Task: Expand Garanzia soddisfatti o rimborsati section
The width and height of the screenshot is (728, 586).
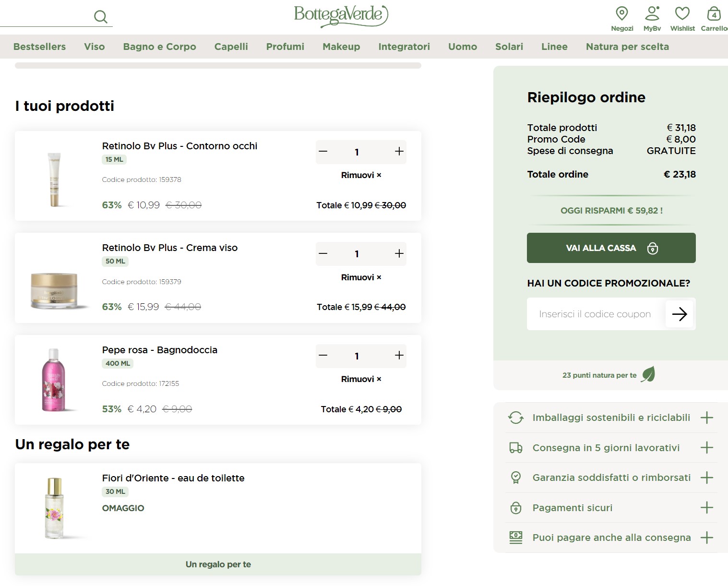Action: pyautogui.click(x=706, y=478)
